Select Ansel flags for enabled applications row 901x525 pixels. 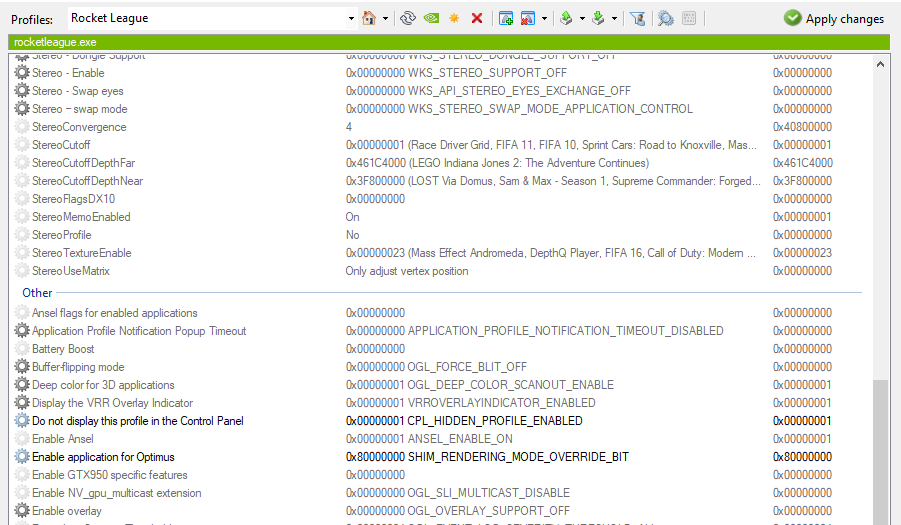point(441,313)
